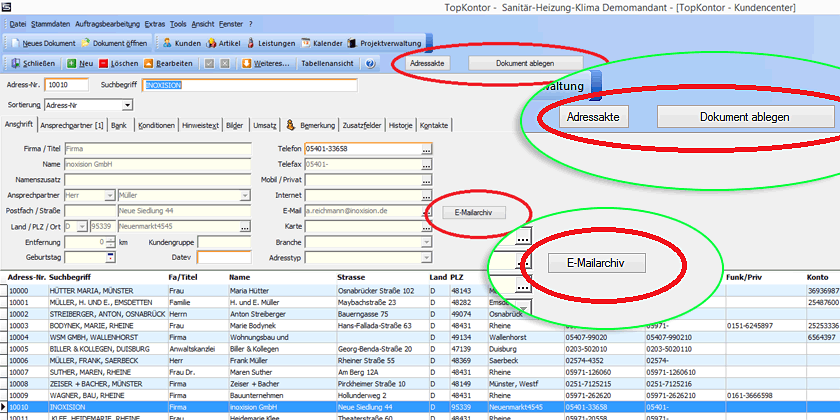Switch to the Konditionen tab

(157, 125)
